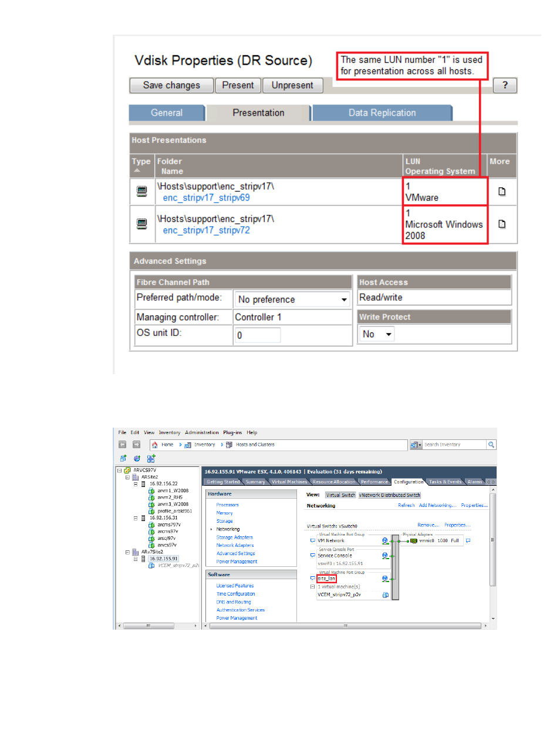The width and height of the screenshot is (560, 746).
Task: Select the arvm1_W2008 virtual machine
Action: pyautogui.click(x=173, y=490)
